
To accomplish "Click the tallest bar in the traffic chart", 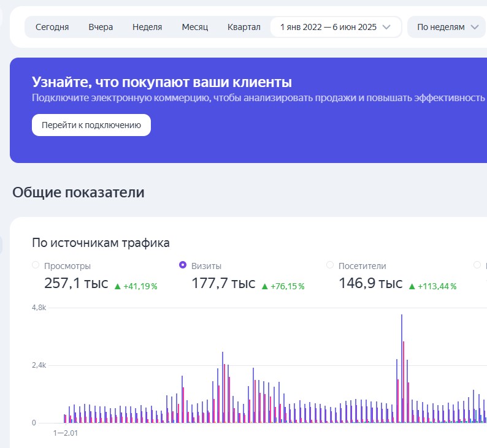I will [x=402, y=368].
